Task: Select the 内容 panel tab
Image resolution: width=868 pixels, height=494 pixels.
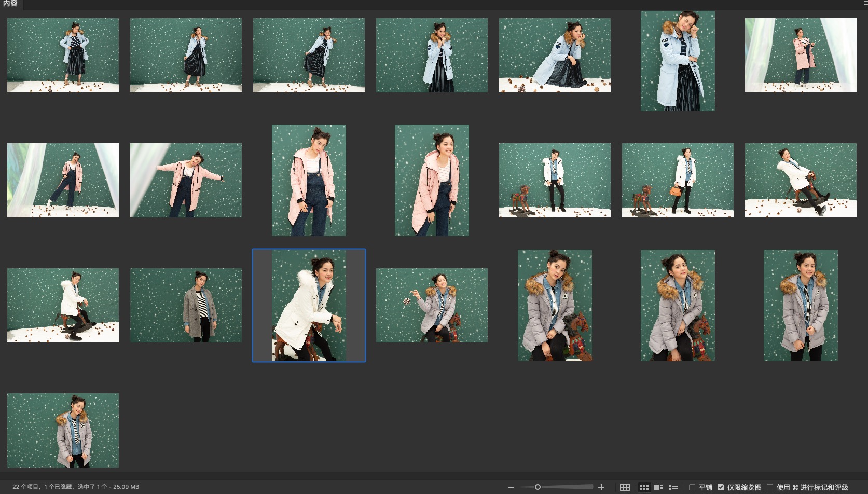Action: (x=10, y=4)
